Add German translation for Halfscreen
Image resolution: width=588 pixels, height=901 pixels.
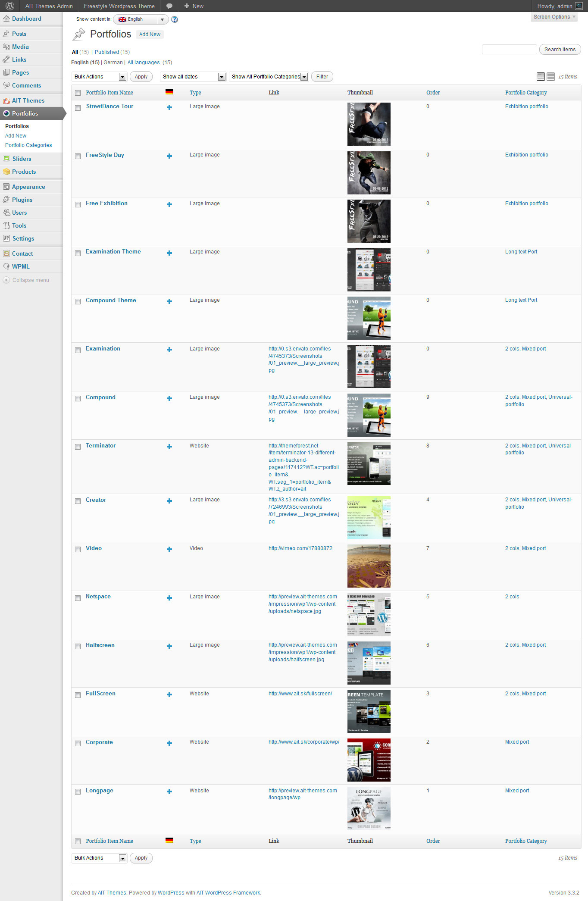(x=169, y=646)
